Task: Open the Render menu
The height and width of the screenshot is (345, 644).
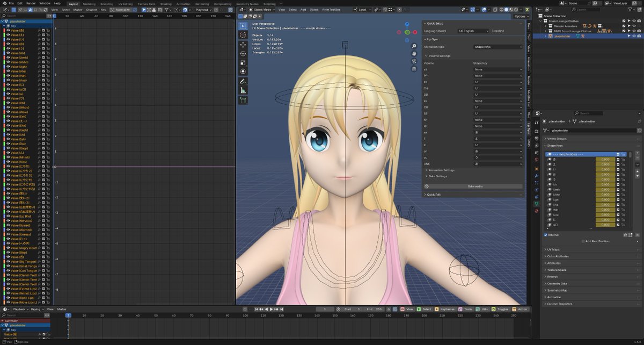Action: coord(31,3)
